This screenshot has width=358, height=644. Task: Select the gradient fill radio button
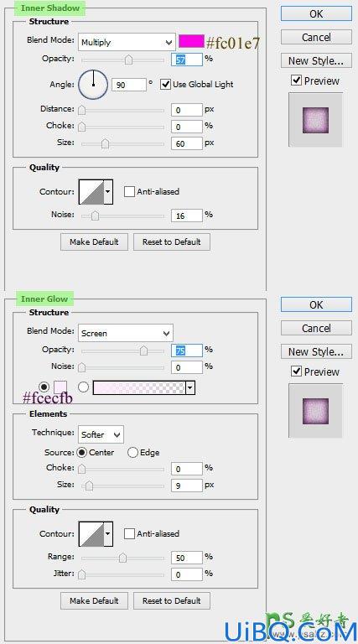83,387
